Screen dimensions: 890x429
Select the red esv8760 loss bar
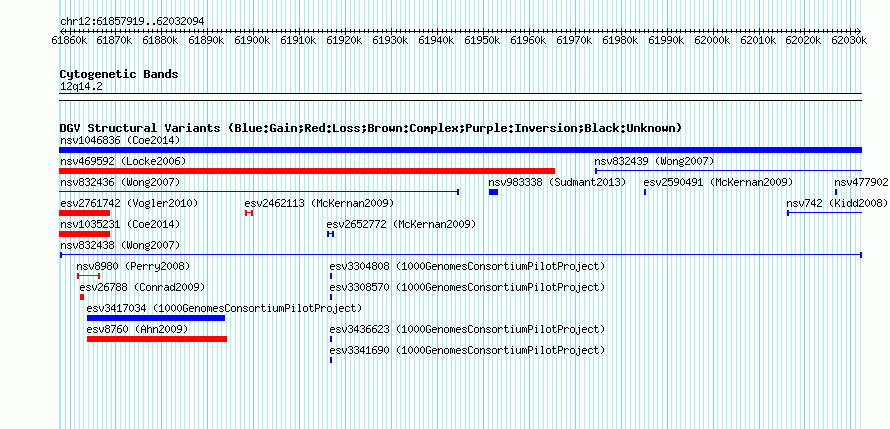point(157,339)
